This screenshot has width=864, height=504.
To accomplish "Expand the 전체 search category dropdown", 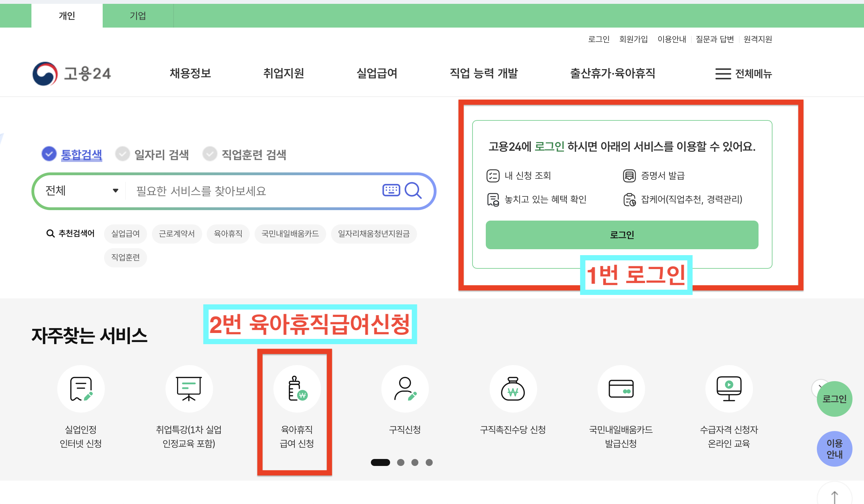I will click(x=82, y=191).
